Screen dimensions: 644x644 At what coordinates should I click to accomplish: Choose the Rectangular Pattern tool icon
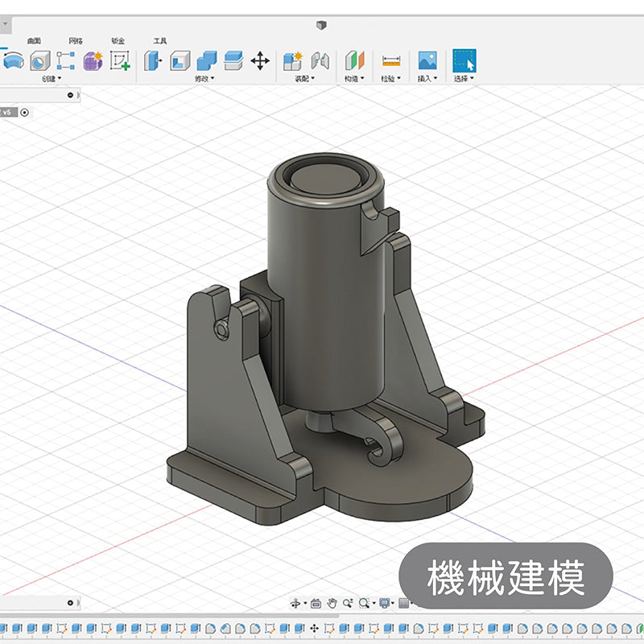click(66, 61)
